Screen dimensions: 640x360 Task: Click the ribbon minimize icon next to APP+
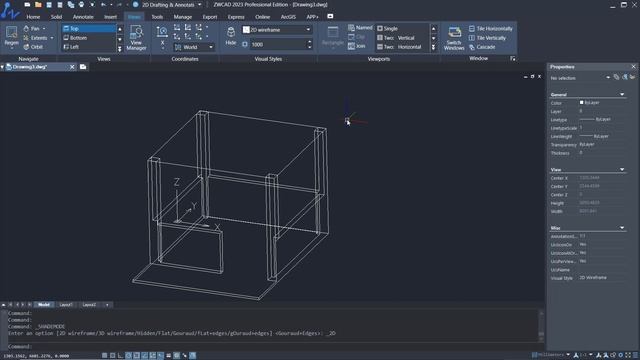point(330,16)
